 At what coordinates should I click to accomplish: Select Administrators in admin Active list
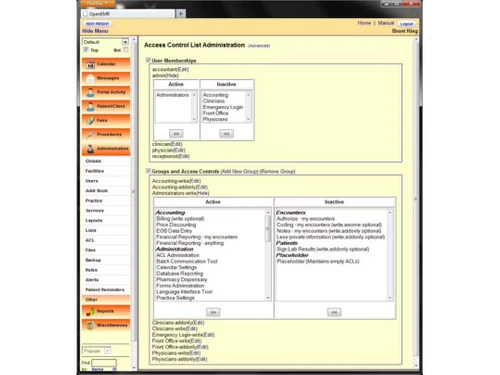[x=172, y=95]
